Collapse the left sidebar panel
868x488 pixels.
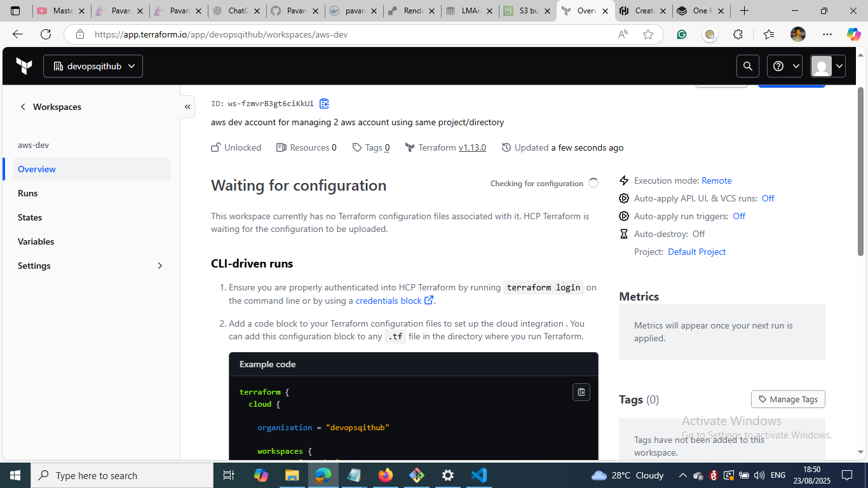pyautogui.click(x=187, y=107)
